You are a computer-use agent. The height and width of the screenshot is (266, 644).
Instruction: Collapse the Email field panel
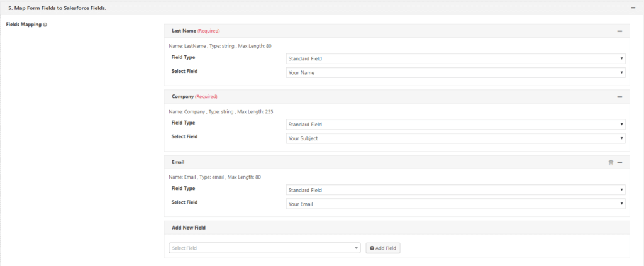pos(619,162)
